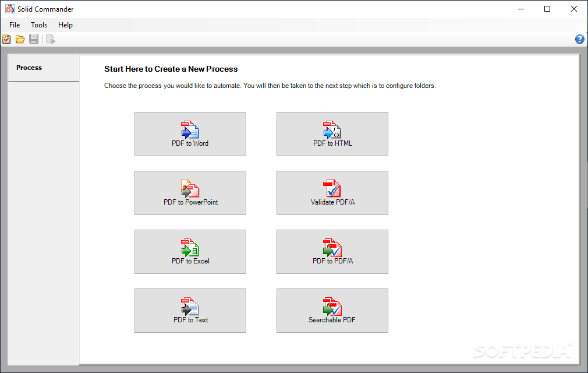This screenshot has height=373, width=588.
Task: Open the Tools menu
Action: tap(39, 24)
